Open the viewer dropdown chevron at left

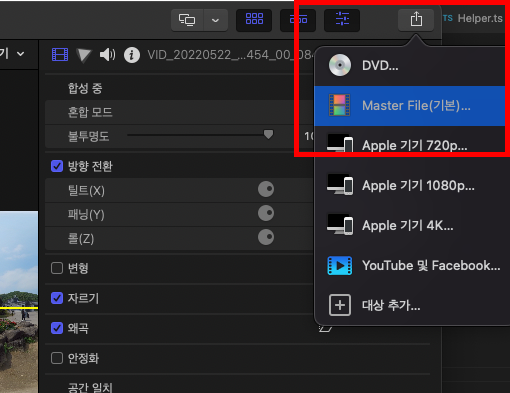(x=21, y=54)
